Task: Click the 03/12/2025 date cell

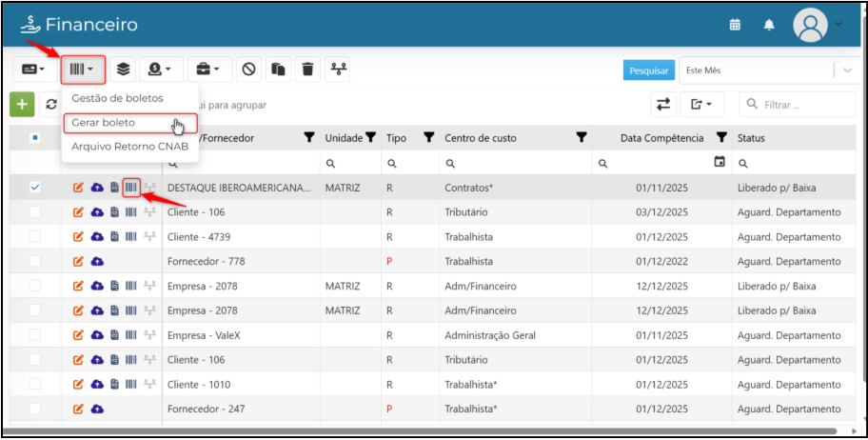Action: pos(661,212)
